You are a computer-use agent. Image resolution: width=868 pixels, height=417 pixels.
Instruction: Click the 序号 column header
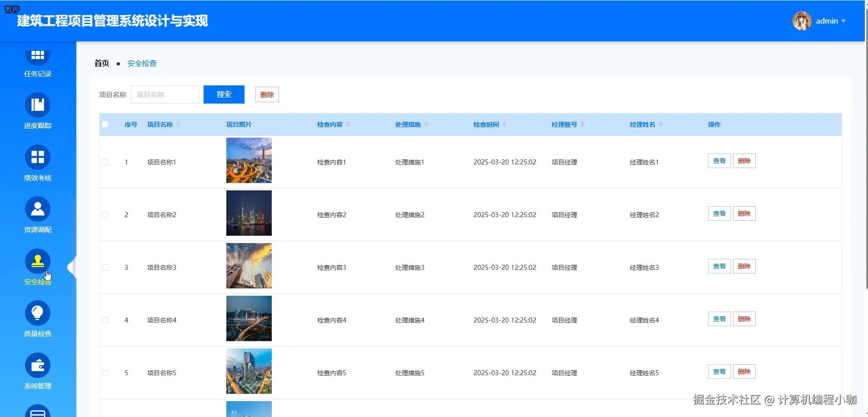pyautogui.click(x=131, y=124)
